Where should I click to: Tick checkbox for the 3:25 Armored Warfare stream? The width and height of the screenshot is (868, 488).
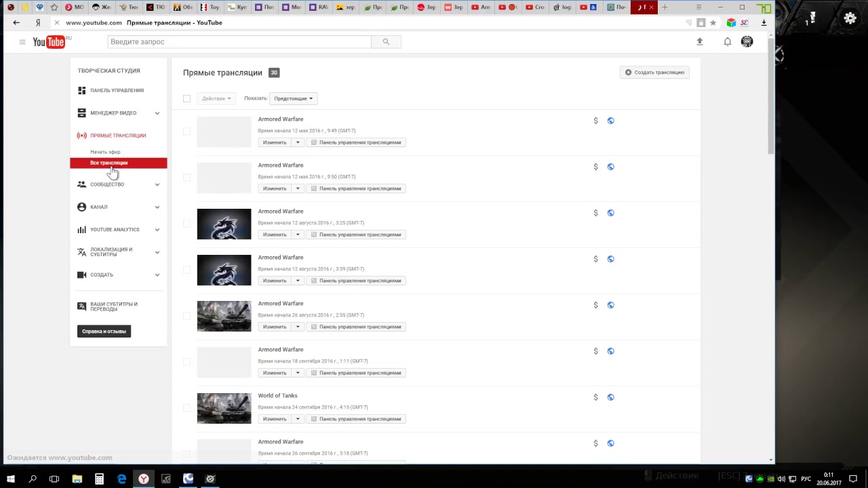coord(186,224)
